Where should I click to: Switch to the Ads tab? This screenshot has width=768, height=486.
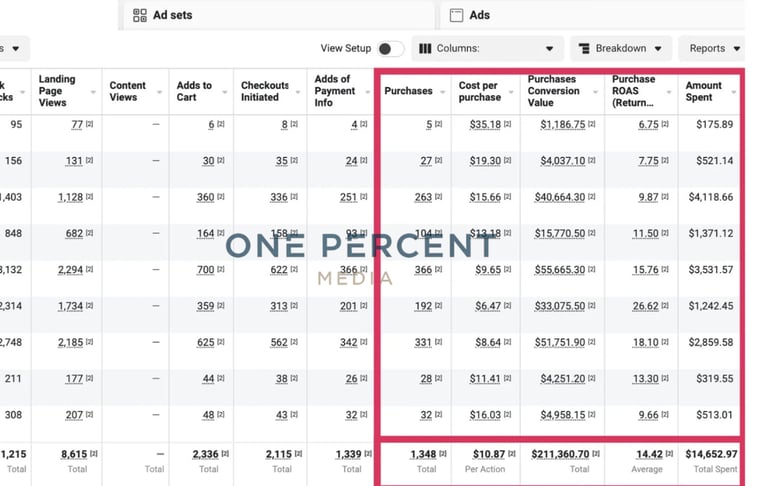click(480, 15)
